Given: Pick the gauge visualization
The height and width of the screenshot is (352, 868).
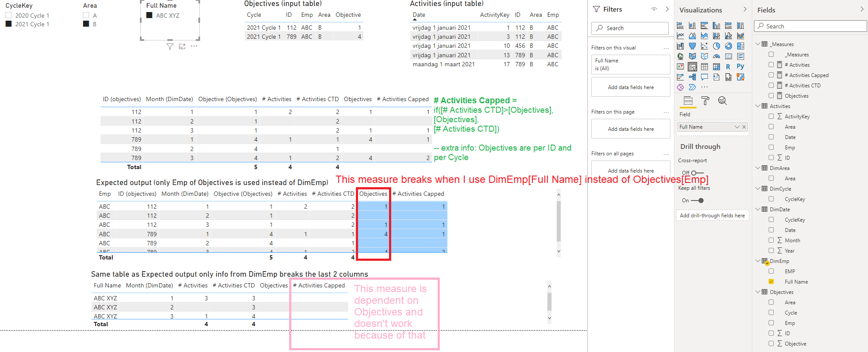Looking at the screenshot, I should 717,56.
